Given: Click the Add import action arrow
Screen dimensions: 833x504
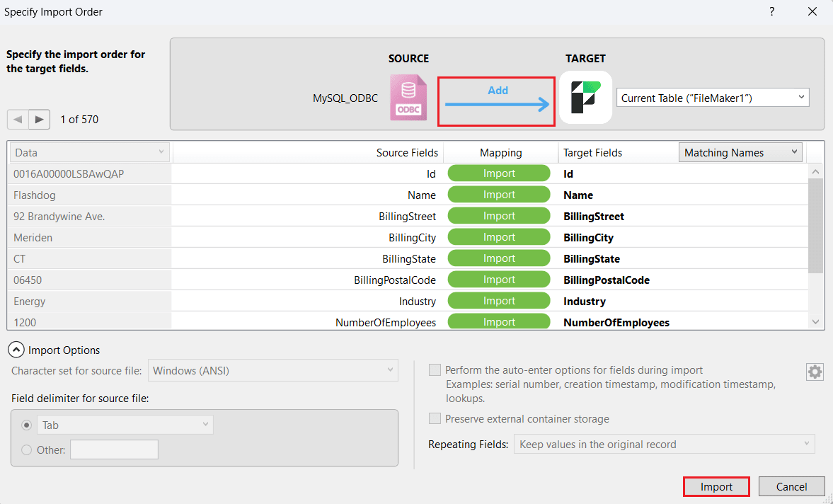Looking at the screenshot, I should (x=497, y=103).
